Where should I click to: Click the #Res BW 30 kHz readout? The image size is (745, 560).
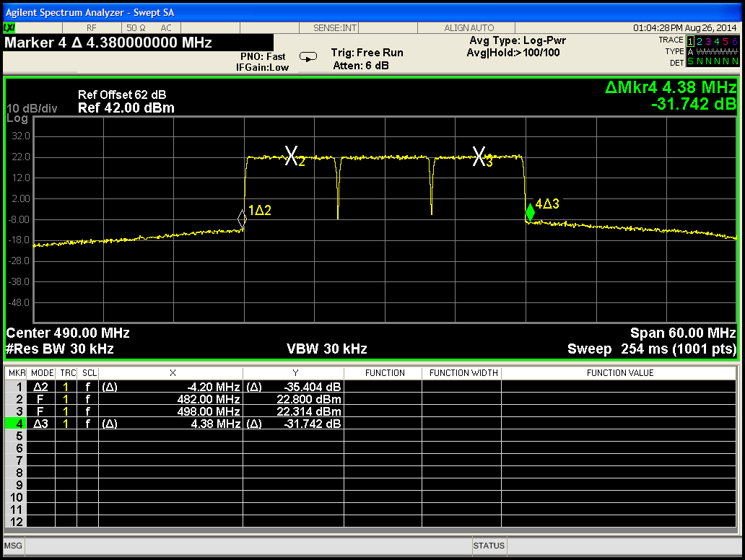coord(60,349)
